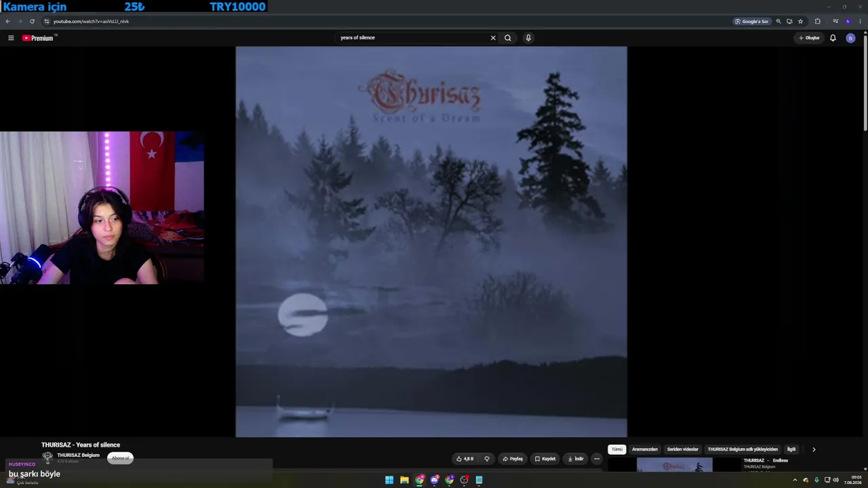Open YouTube notifications bell
This screenshot has height=488, width=868.
click(833, 38)
